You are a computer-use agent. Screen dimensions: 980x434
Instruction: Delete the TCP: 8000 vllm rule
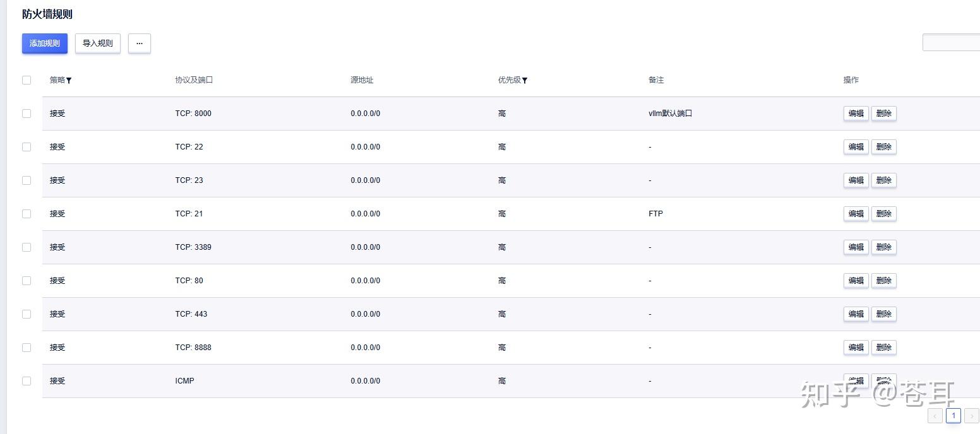(883, 114)
